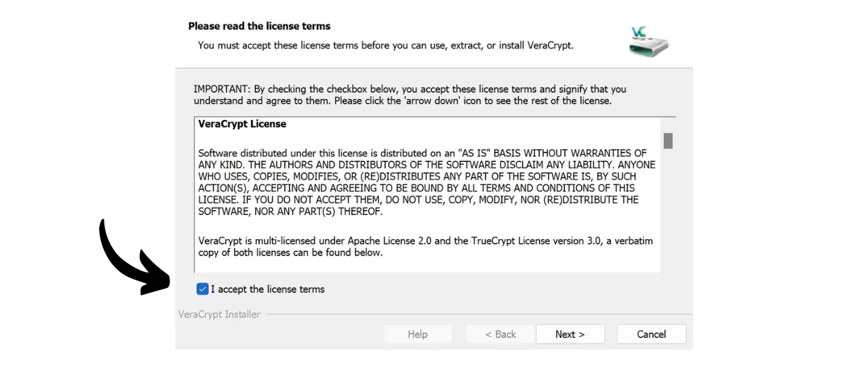
Task: Click the You must accept these license terms subtitle
Action: pos(386,45)
